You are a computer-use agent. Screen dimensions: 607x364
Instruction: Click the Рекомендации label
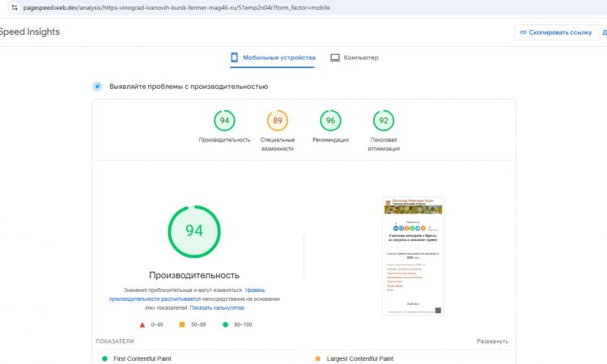tap(330, 140)
